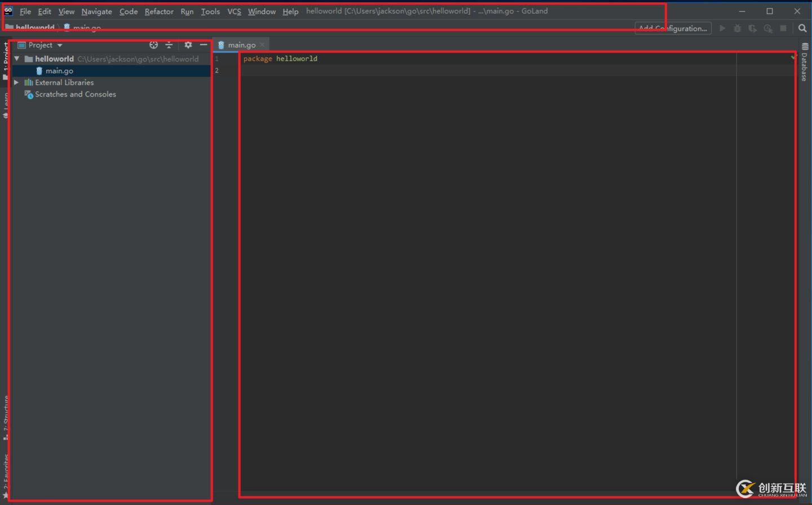Open the View menu
812x505 pixels.
(x=67, y=11)
